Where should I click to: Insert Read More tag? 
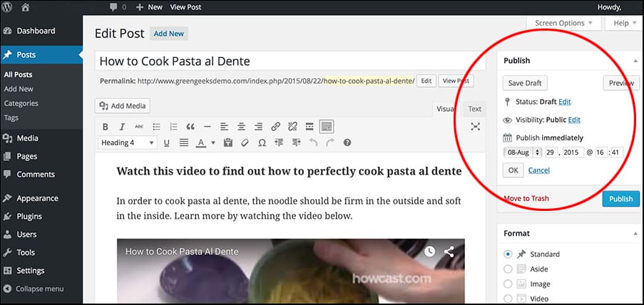[310, 127]
